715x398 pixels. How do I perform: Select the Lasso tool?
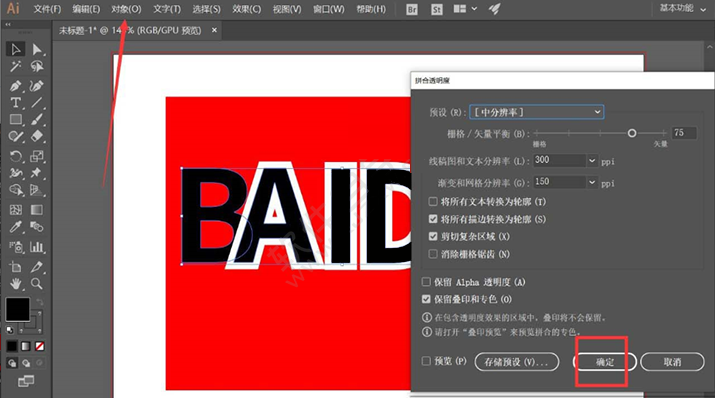[37, 67]
